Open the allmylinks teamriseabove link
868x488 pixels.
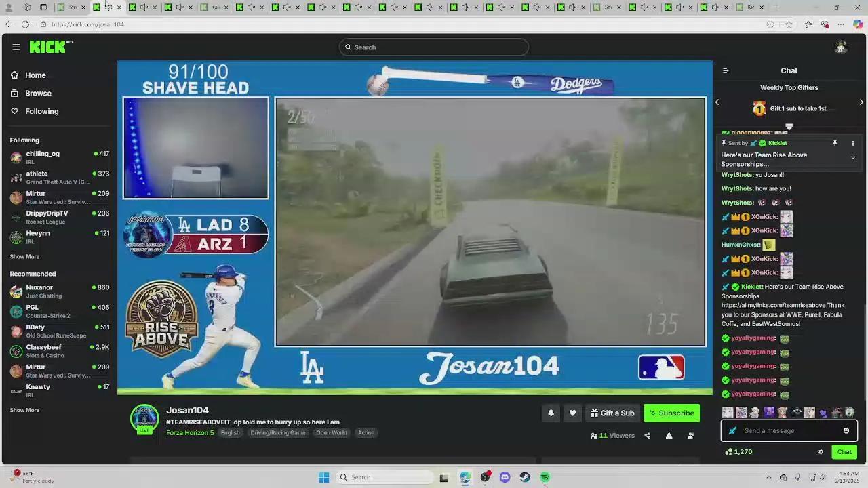coord(773,305)
